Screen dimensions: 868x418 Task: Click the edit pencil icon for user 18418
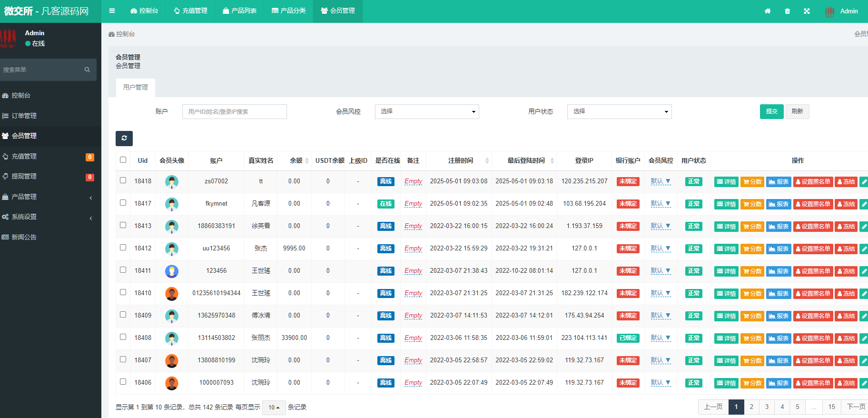tap(864, 182)
